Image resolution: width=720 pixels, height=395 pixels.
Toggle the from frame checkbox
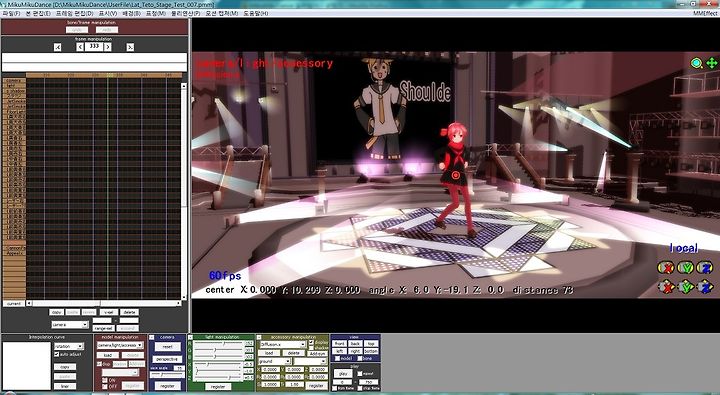(335, 388)
